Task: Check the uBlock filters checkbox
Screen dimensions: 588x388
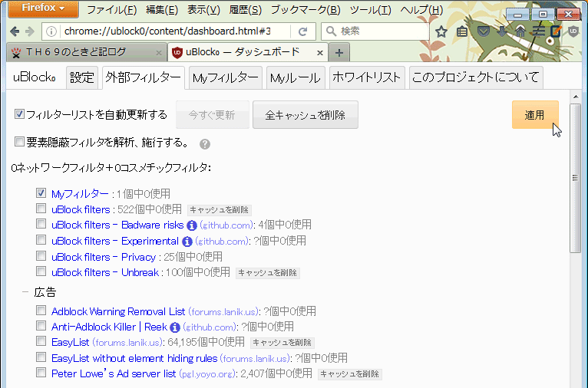Action: pos(41,209)
